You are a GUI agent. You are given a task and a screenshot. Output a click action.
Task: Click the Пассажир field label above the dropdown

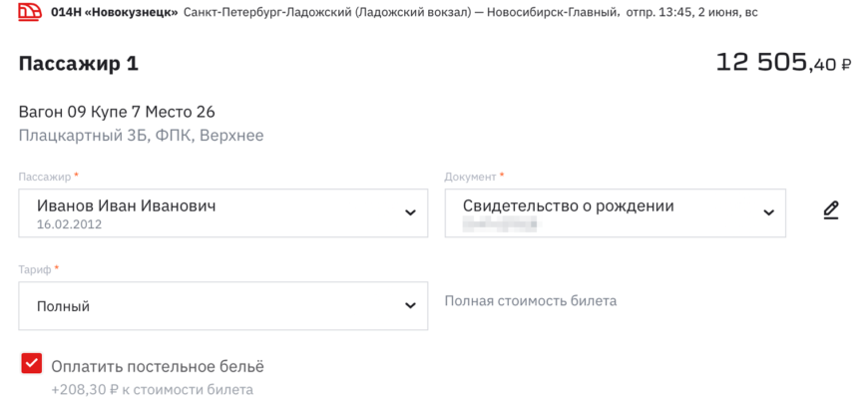pos(45,178)
